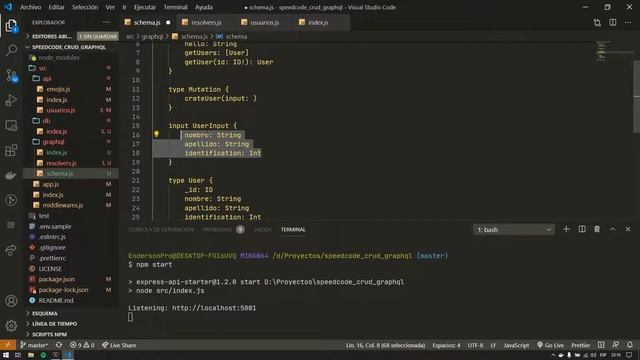The width and height of the screenshot is (640, 360).
Task: Open middlewares.js in file tree
Action: click(62, 205)
